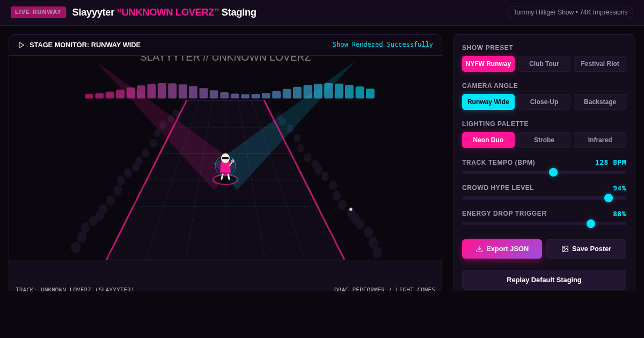
Task: Switch camera angle to Runway Wide
Action: click(488, 102)
